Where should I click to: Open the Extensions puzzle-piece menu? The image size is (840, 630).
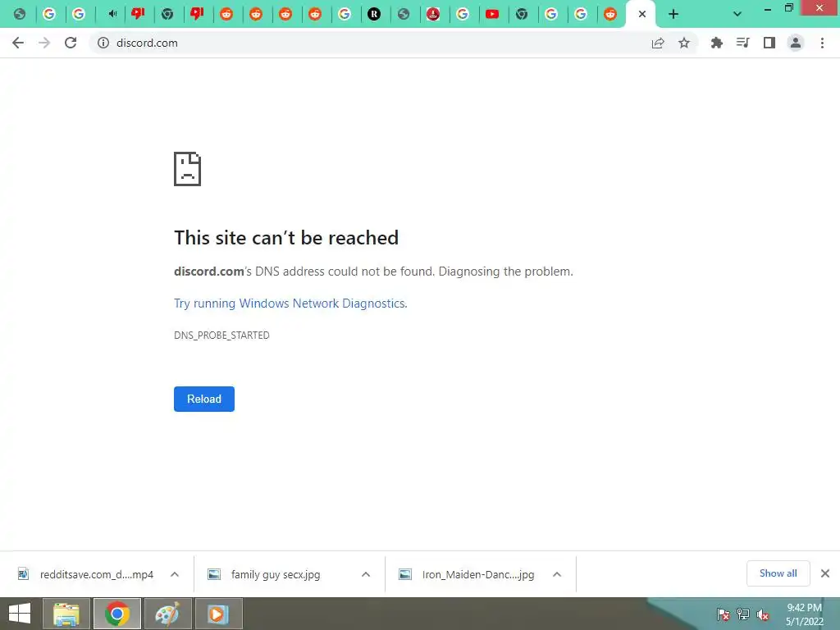(x=717, y=43)
